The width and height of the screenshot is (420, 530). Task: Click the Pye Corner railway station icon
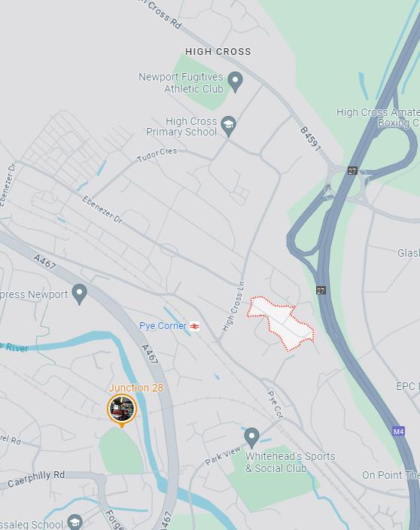click(195, 326)
